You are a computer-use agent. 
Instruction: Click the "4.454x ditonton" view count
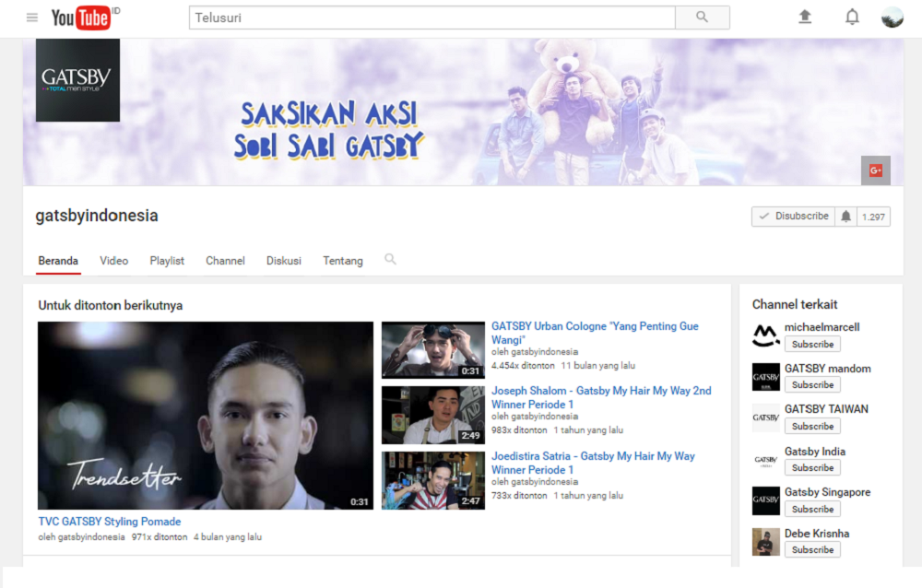click(523, 366)
